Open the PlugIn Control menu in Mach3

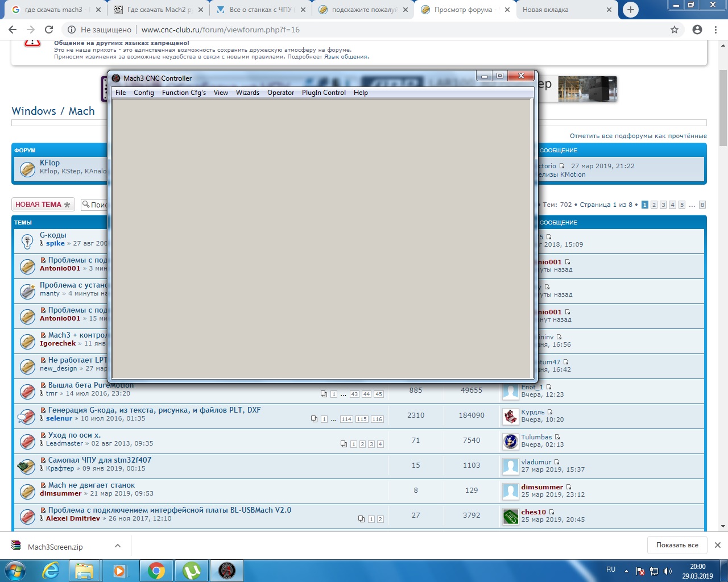point(324,93)
